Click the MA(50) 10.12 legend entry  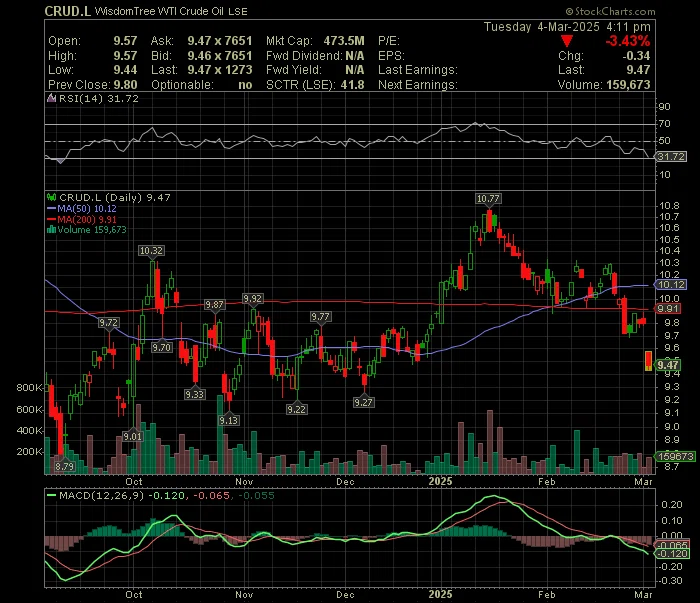82,208
